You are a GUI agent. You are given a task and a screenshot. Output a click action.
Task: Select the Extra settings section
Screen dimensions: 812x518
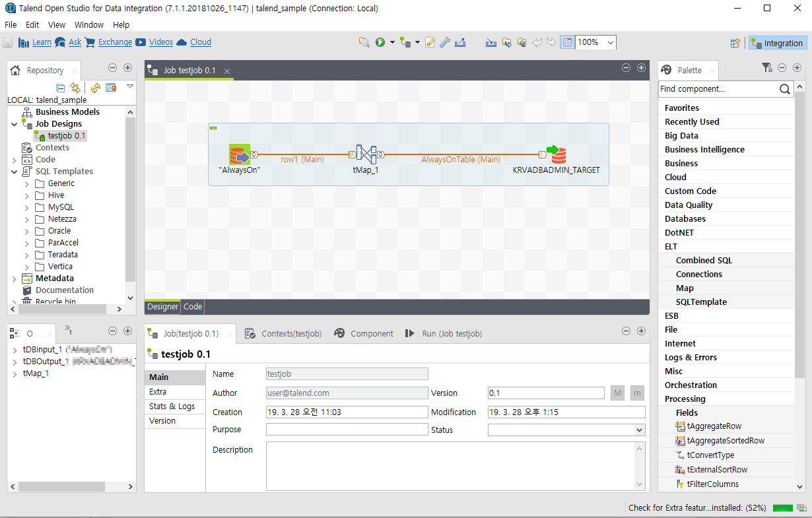tap(175, 392)
